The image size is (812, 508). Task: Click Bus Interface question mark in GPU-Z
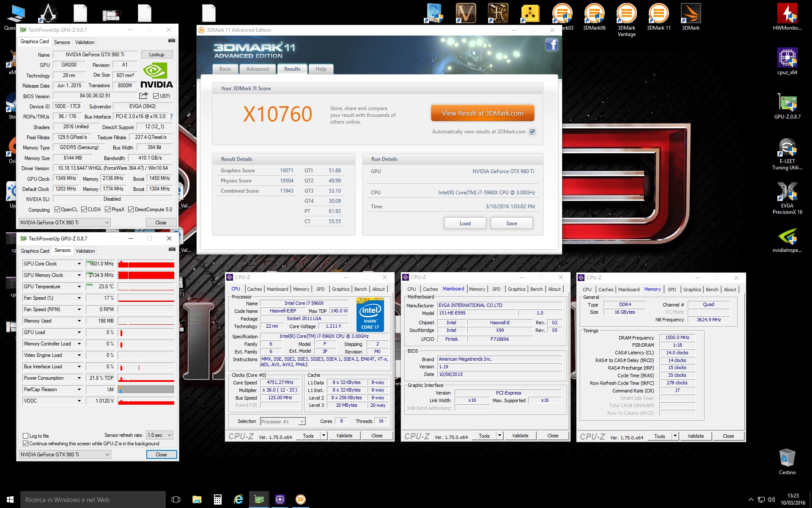tap(171, 116)
